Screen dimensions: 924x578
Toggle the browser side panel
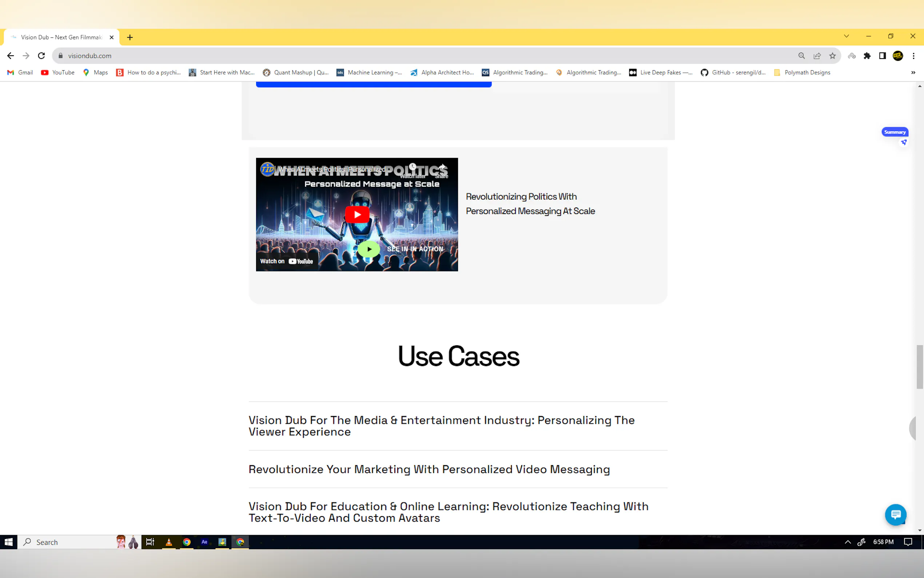(883, 56)
